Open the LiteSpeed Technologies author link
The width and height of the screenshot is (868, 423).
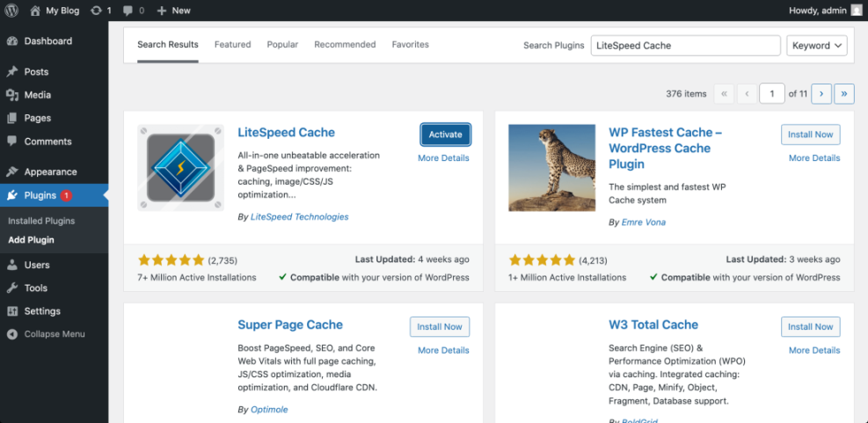coord(300,217)
